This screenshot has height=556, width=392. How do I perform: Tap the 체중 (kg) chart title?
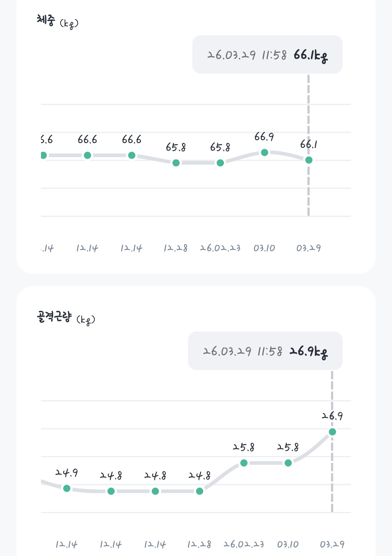point(57,21)
